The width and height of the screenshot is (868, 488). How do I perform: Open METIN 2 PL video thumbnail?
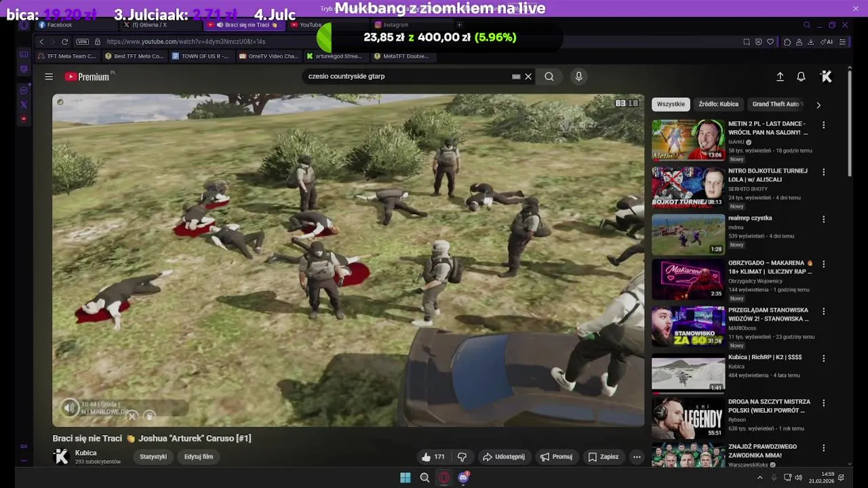[x=688, y=140]
